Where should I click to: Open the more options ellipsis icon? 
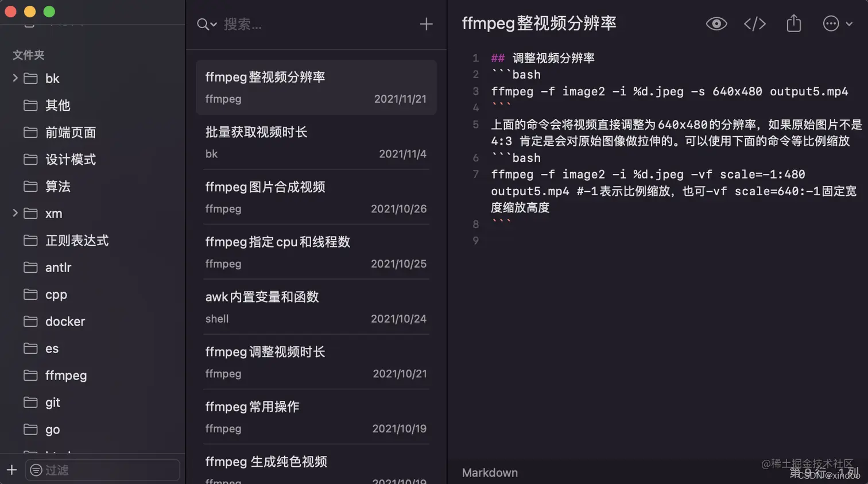coord(830,24)
